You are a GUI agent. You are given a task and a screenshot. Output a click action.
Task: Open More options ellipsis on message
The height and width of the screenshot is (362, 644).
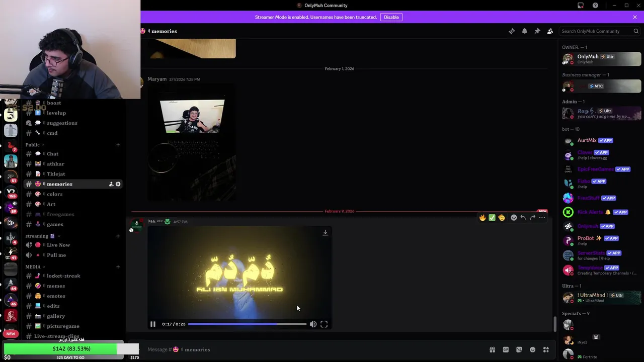click(x=542, y=218)
